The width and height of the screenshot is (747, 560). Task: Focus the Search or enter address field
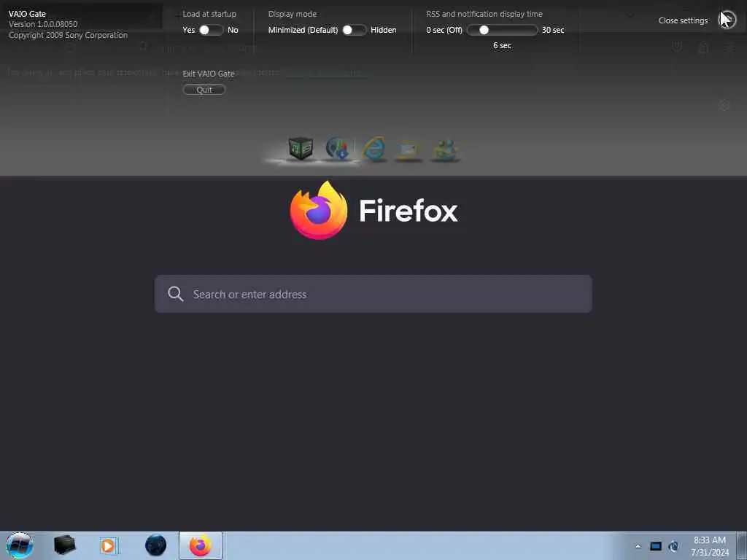point(373,294)
